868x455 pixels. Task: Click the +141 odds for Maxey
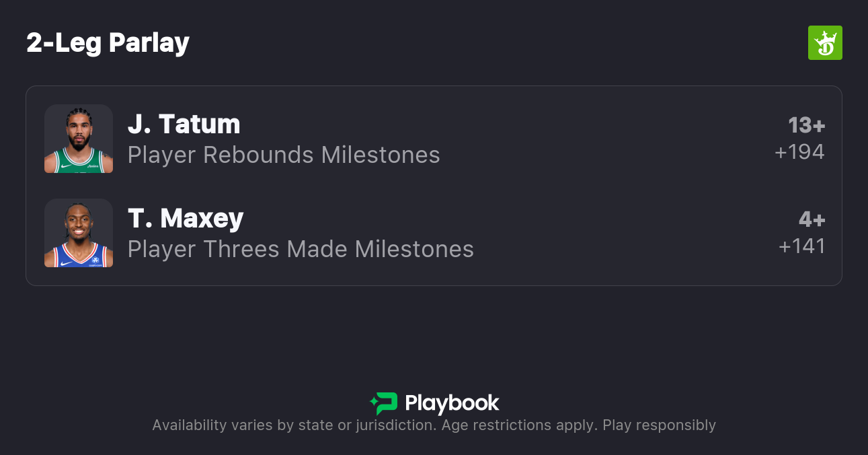(801, 246)
